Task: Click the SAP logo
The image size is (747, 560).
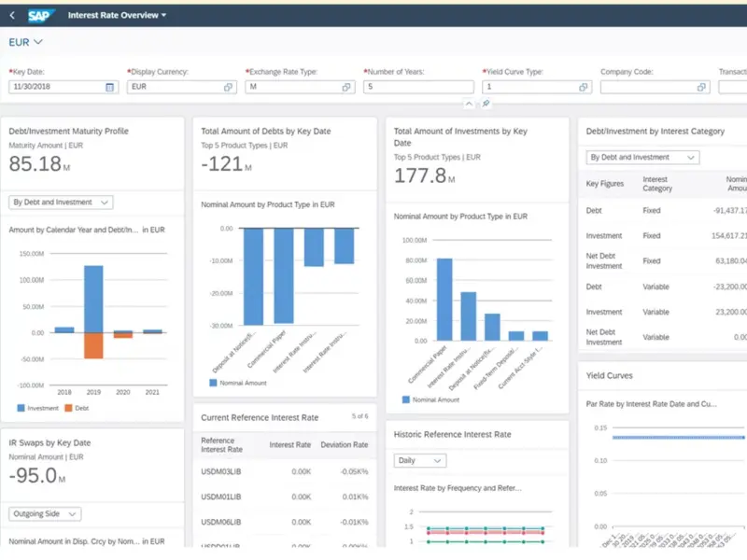Action: click(42, 15)
